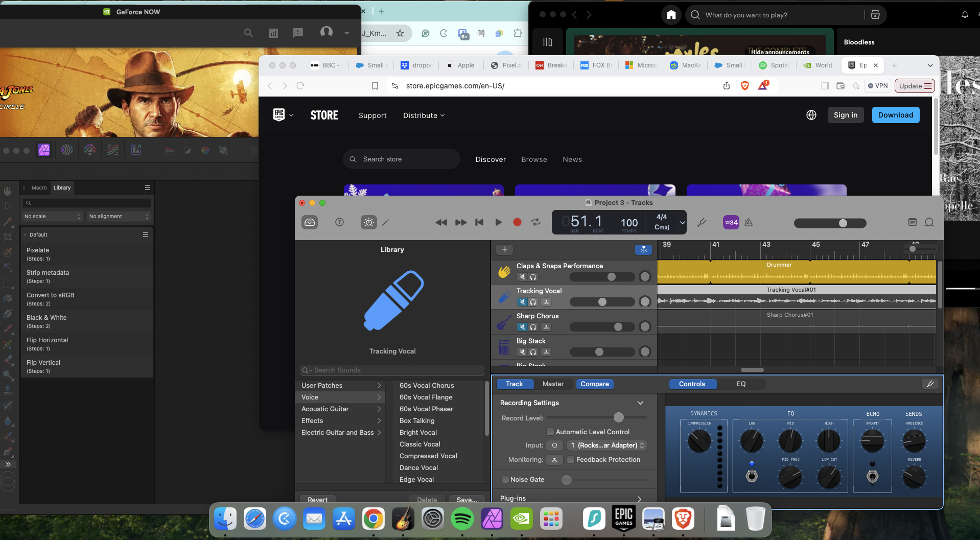Click the Quick Help question mark icon
980x540 pixels.
(339, 222)
